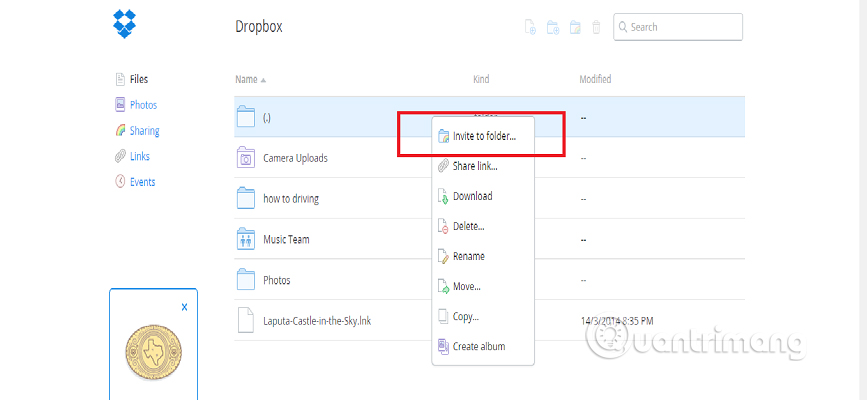Open the Music Team folder name

click(x=286, y=240)
